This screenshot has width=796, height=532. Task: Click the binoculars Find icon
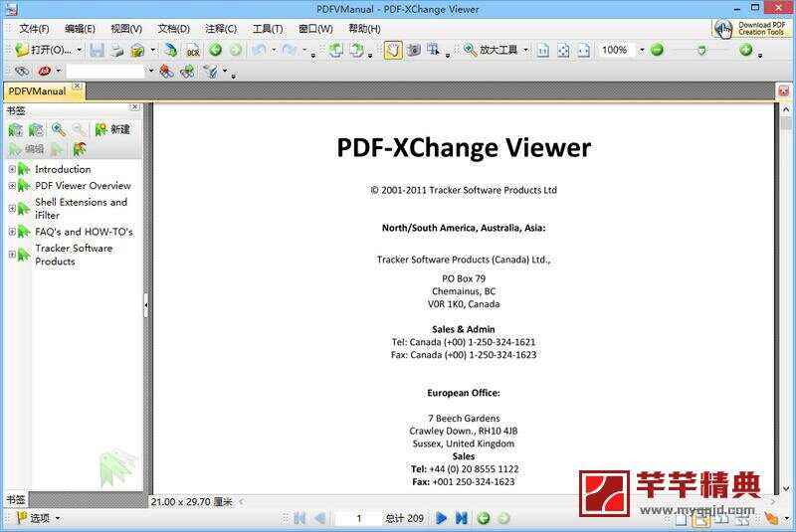pyautogui.click(x=22, y=71)
